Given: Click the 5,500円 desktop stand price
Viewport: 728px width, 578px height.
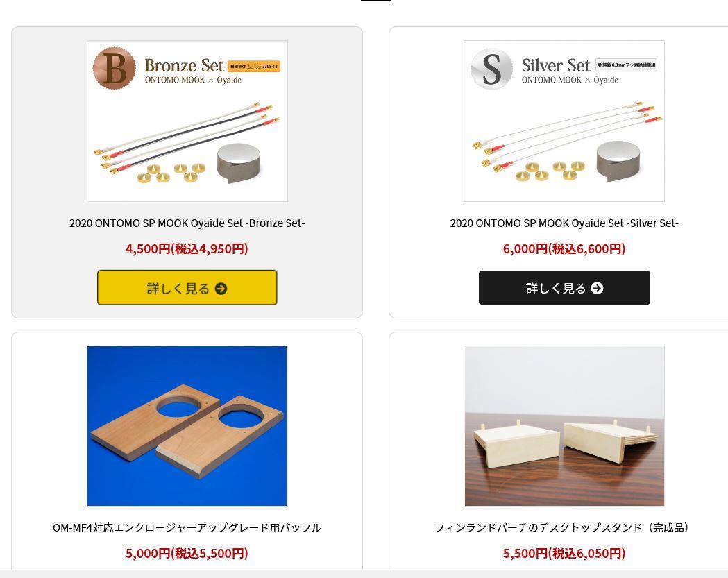Looking at the screenshot, I should 564,554.
